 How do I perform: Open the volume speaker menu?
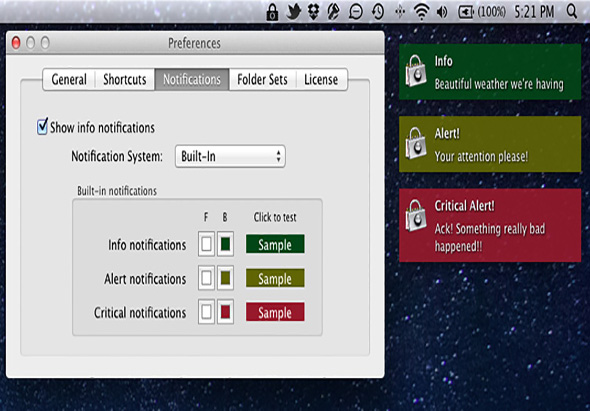[442, 12]
